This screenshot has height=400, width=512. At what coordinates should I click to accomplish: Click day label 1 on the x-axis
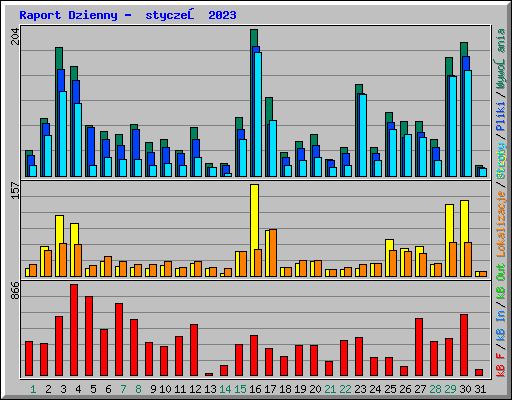click(x=33, y=389)
